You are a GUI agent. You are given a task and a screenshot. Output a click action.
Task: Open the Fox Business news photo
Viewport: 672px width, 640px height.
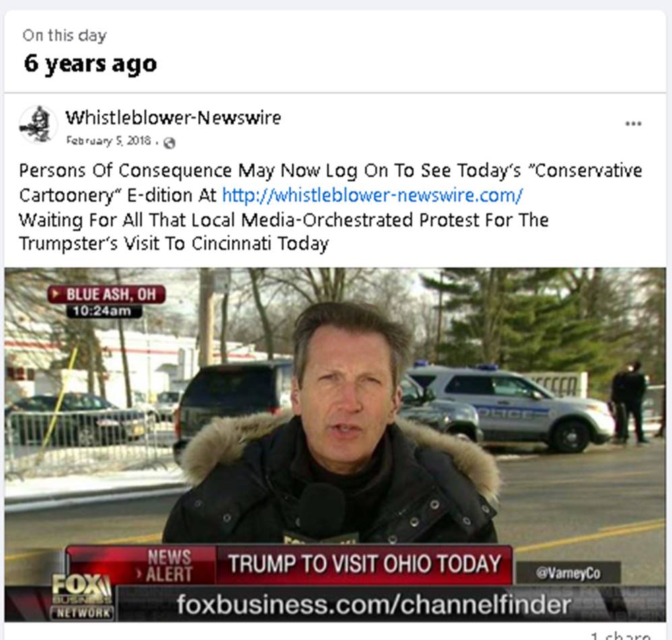(335, 445)
